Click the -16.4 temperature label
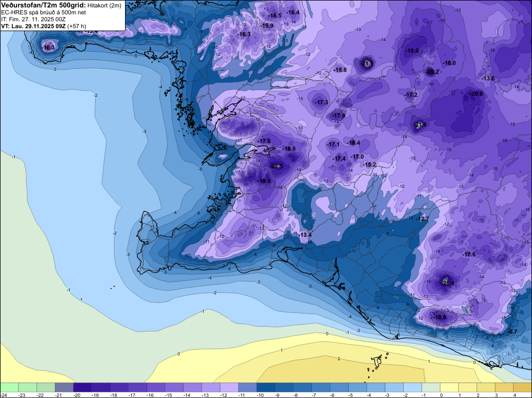This screenshot has height=398, width=532. 293,13
